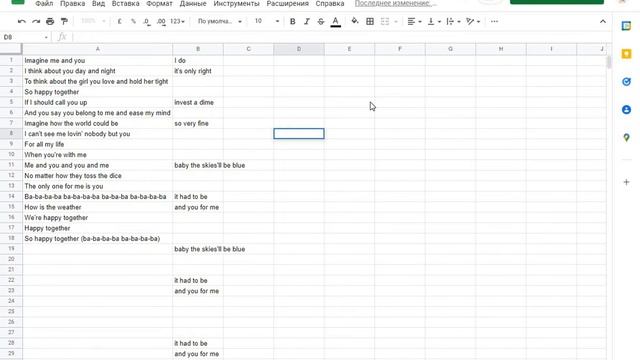The height and width of the screenshot is (360, 640).
Task: Open Tasks in the side panel
Action: pyautogui.click(x=626, y=82)
